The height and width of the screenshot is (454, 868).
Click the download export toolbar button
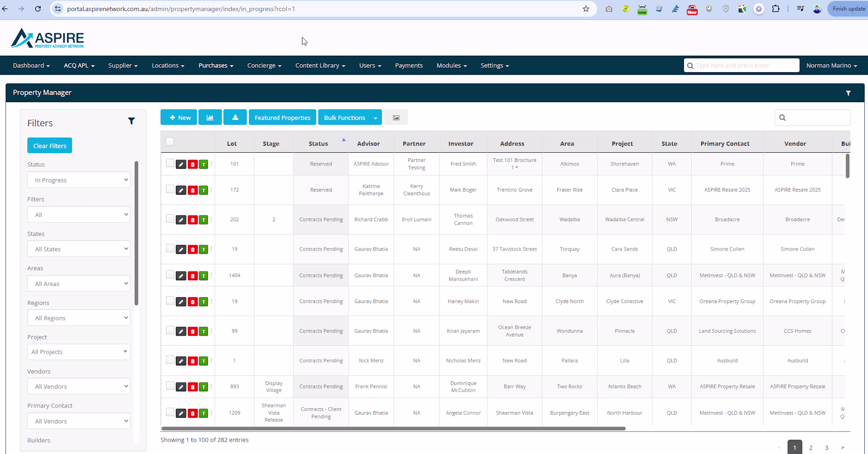click(x=235, y=118)
